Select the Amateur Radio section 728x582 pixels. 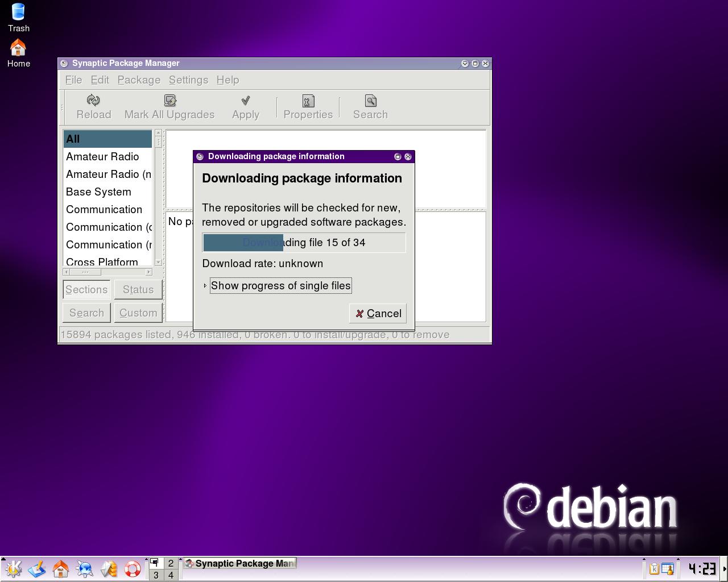point(107,157)
